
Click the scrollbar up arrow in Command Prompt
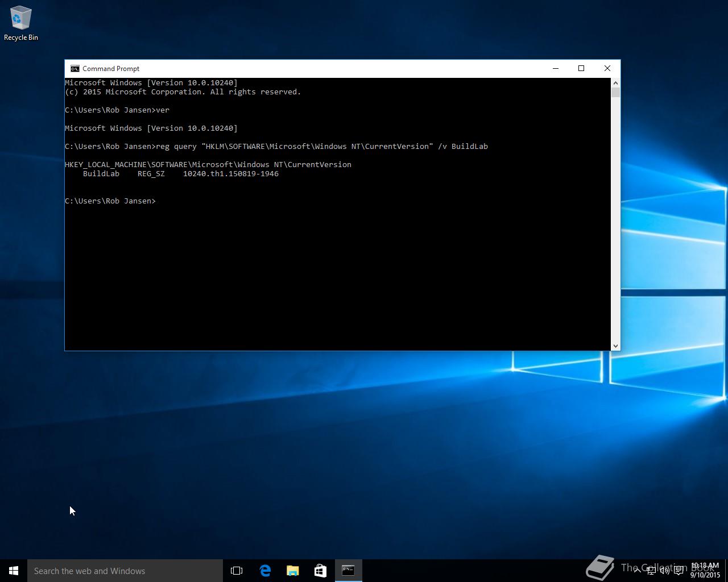click(615, 83)
